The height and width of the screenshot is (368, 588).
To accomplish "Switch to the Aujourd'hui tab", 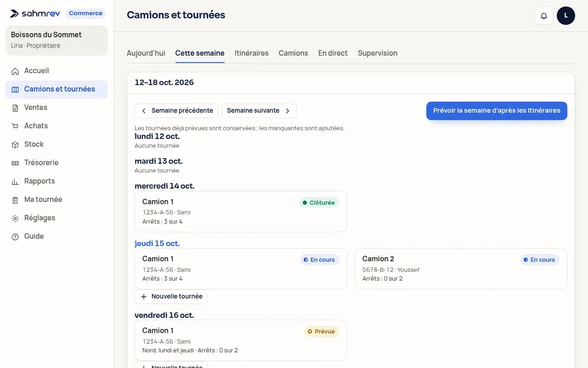I will point(146,53).
